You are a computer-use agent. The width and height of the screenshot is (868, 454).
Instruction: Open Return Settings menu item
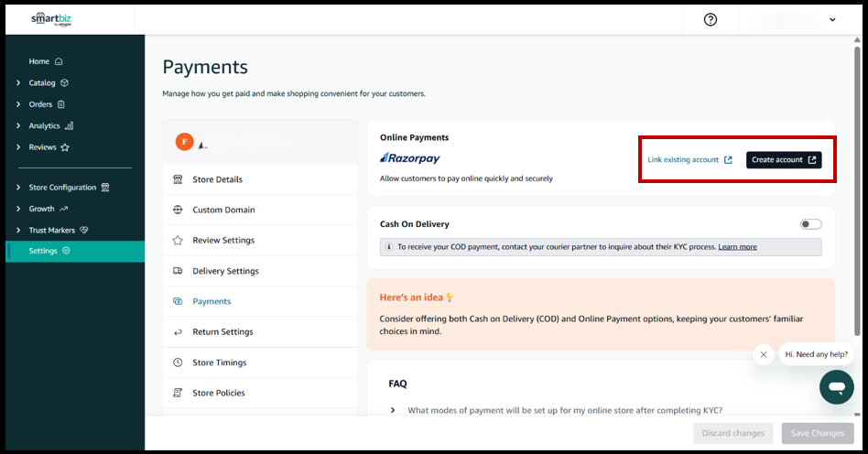pyautogui.click(x=222, y=332)
